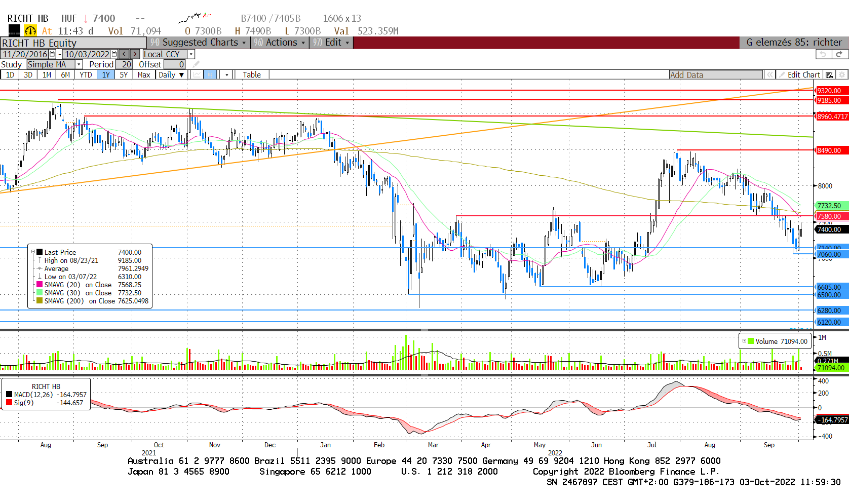Click 7580.00 red level label
Viewport: 849px width, 504px height.
coord(831,216)
